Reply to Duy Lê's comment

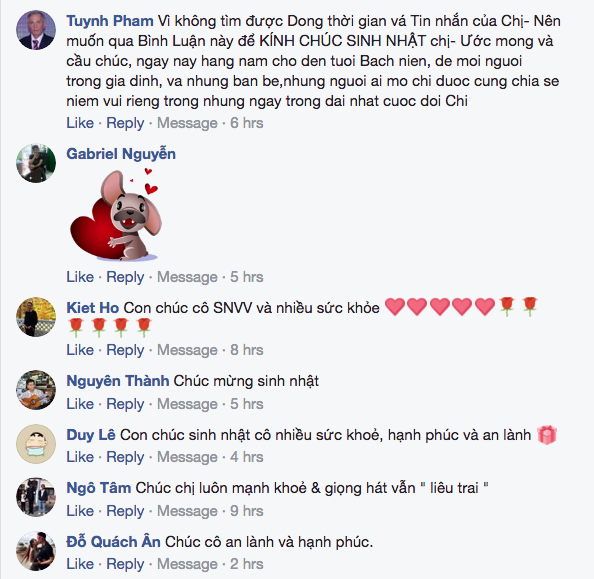pos(125,457)
